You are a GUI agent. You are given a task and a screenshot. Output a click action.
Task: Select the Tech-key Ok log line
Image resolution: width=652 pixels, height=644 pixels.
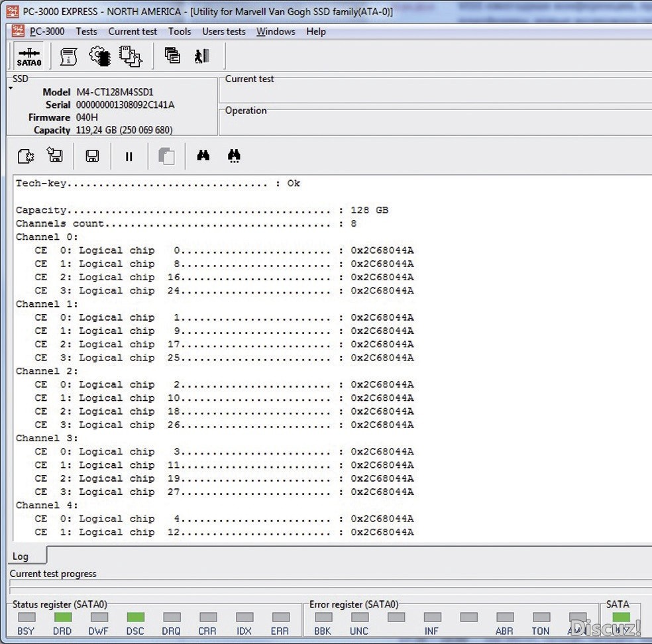coord(158,184)
